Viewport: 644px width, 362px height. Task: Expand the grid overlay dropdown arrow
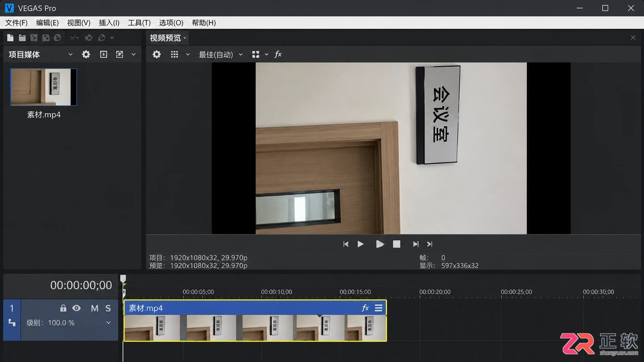point(188,55)
